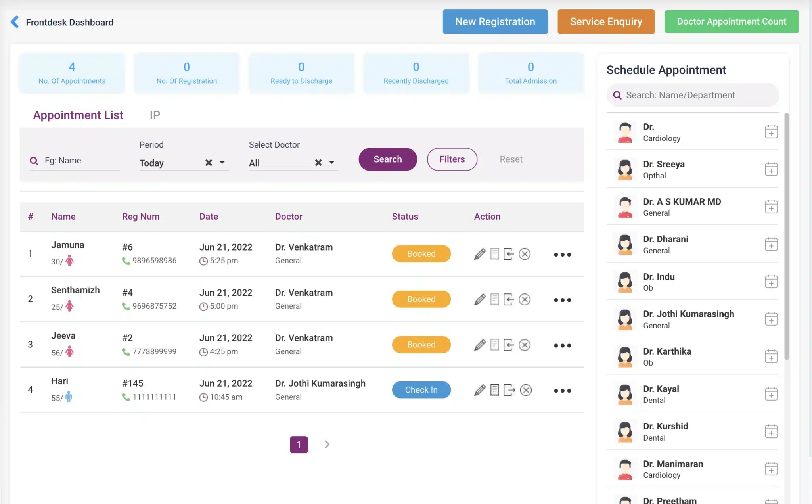Viewport: 812px width, 504px height.
Task: Click the Check In status button for Hari
Action: [421, 390]
